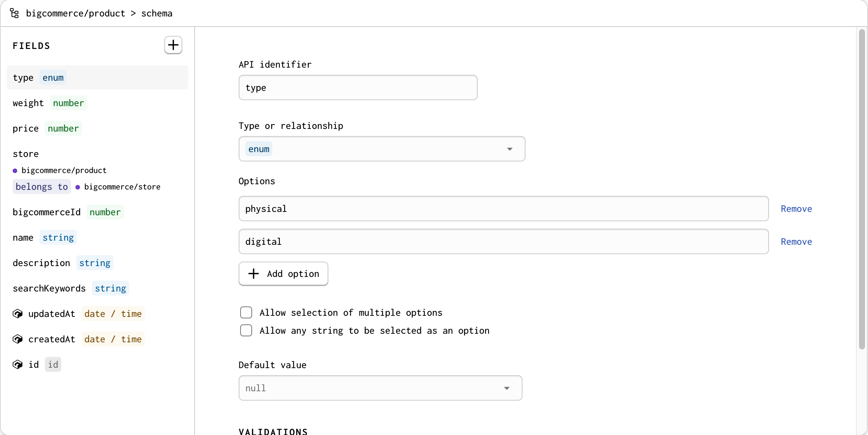This screenshot has width=868, height=435.
Task: Select the name string field
Action: (97, 237)
